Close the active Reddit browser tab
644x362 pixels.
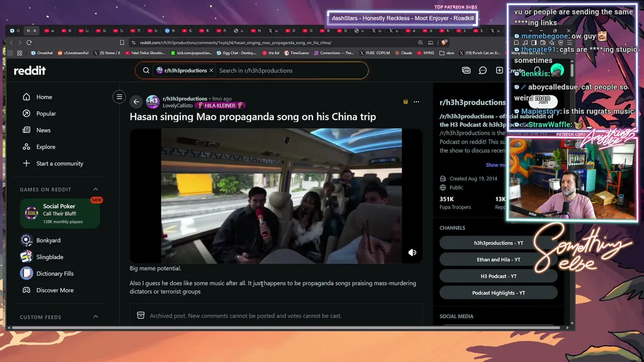pyautogui.click(x=35, y=31)
